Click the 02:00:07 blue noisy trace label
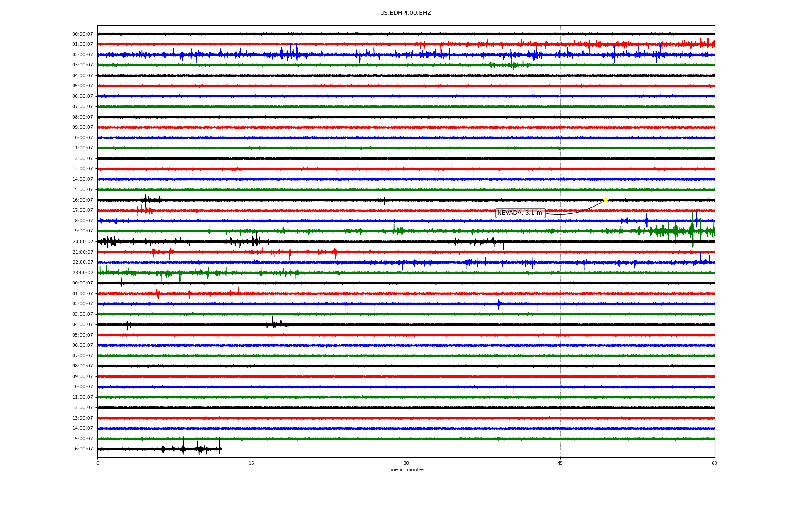The height and width of the screenshot is (508, 812). 82,55
